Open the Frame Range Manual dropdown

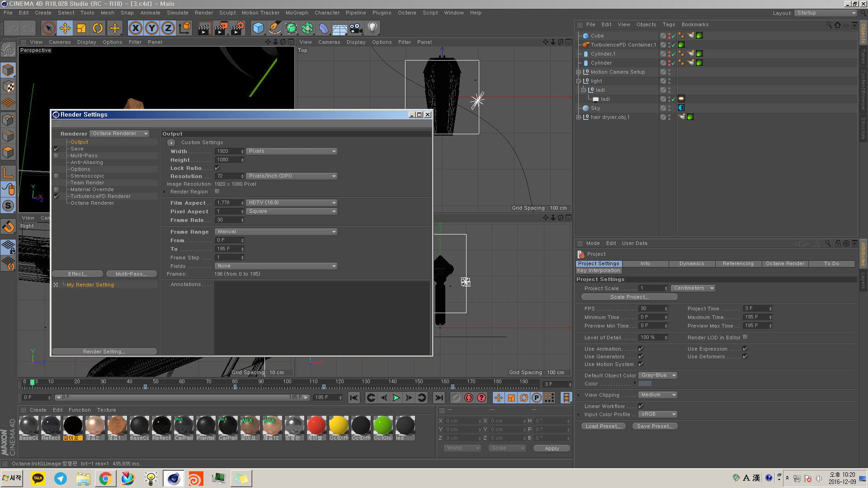click(x=276, y=232)
